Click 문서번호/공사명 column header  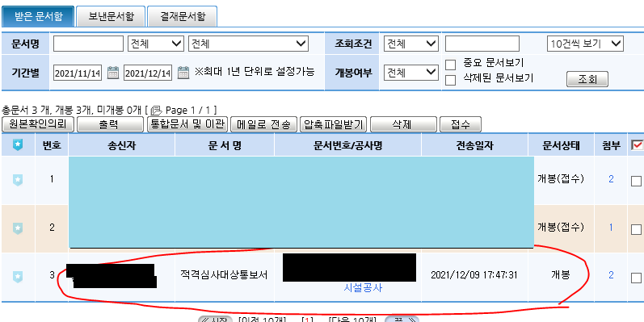pos(347,145)
